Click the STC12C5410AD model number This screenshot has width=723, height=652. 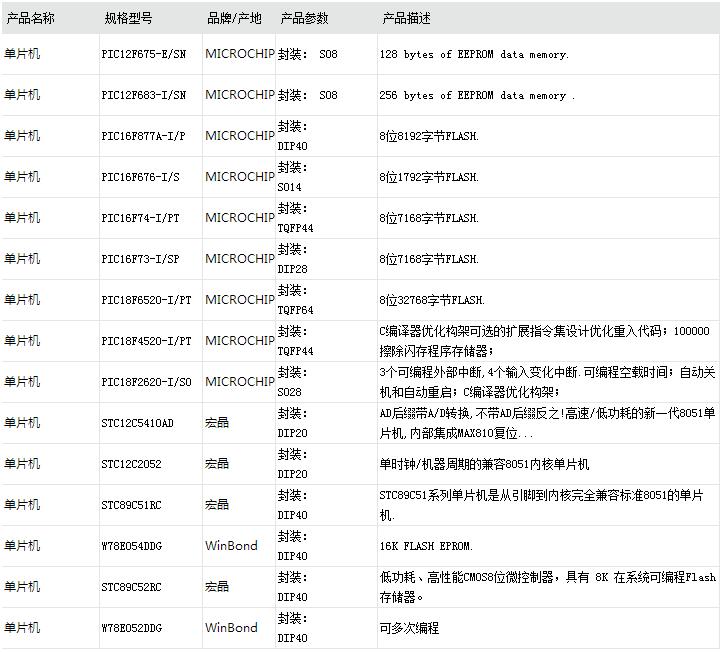coord(137,423)
